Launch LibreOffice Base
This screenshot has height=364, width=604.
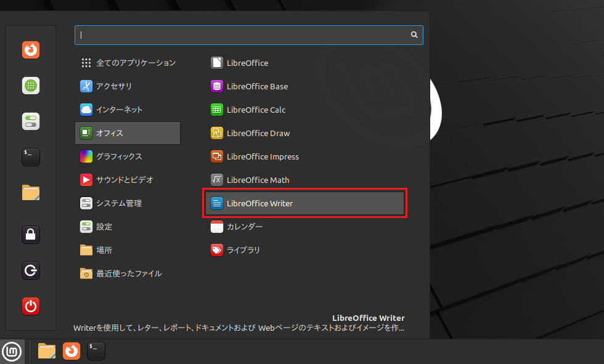[304, 86]
